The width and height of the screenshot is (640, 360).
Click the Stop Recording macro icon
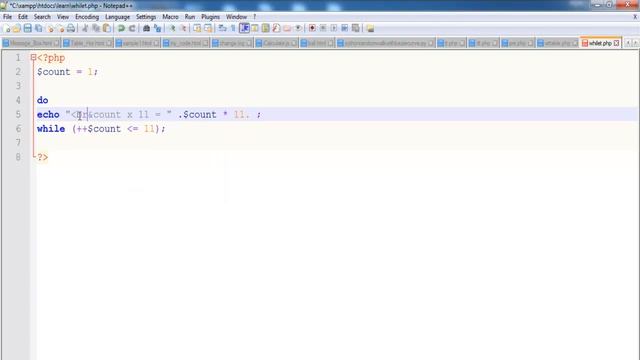323,28
